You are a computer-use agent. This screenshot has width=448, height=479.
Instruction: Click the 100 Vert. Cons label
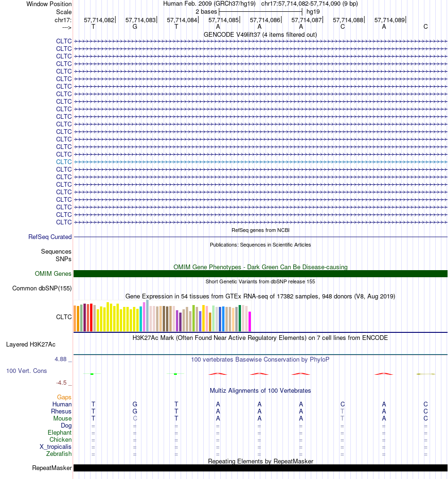click(26, 371)
